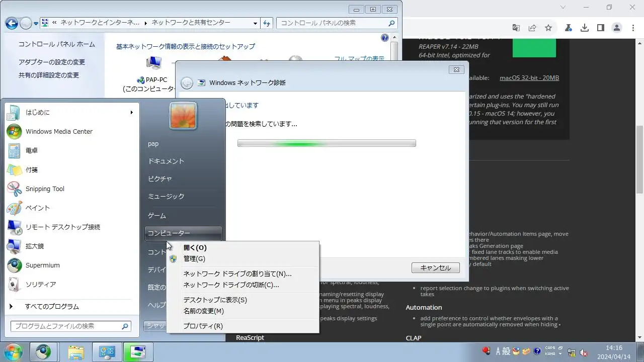Click the user account picture in Start menu
The height and width of the screenshot is (362, 644).
pyautogui.click(x=183, y=116)
